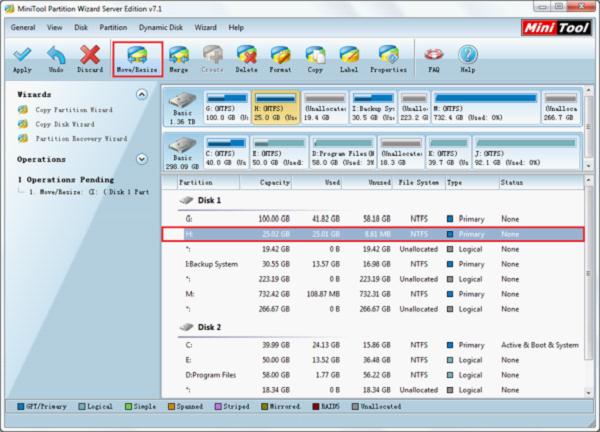Select the C: 39.99 GB partition row
This screenshot has height=432, width=600.
[373, 345]
